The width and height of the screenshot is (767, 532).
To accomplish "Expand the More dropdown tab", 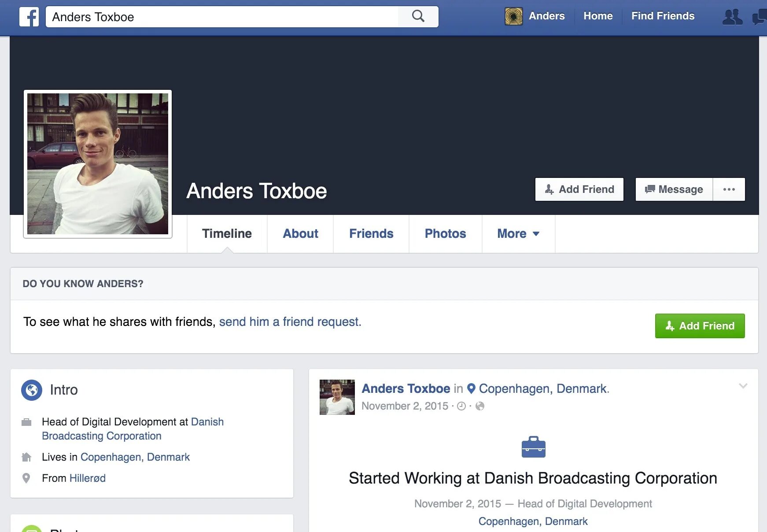I will coord(518,233).
